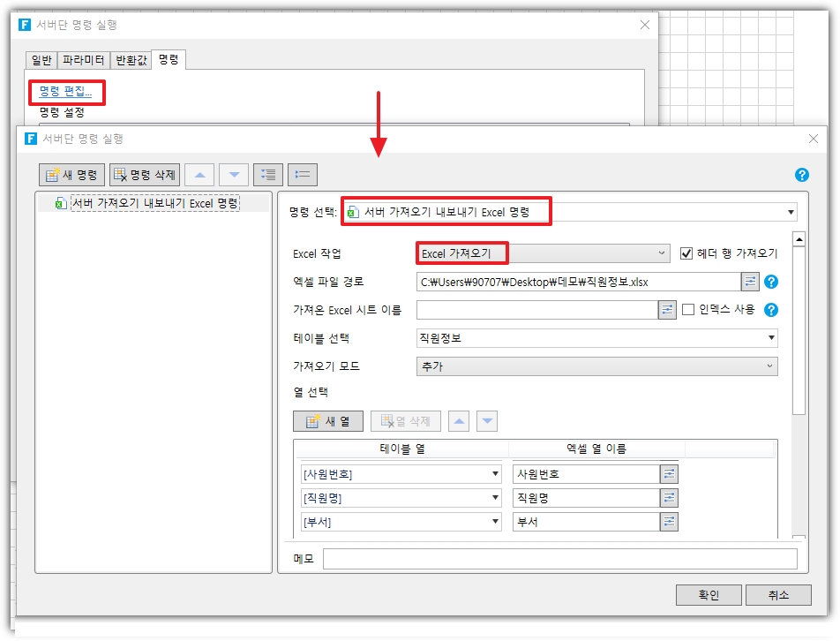Click the 가져온 Excel 시트 이름 input field
The width and height of the screenshot is (840, 641).
(537, 310)
